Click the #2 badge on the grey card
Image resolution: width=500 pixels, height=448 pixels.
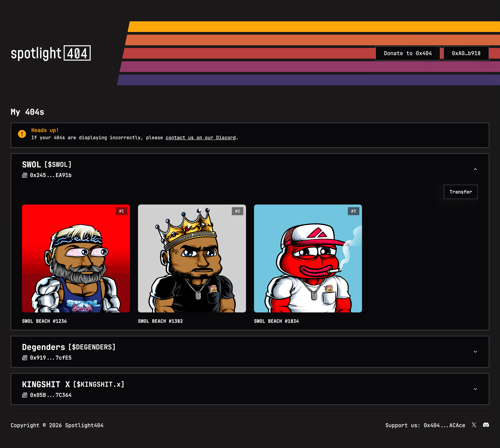click(237, 211)
